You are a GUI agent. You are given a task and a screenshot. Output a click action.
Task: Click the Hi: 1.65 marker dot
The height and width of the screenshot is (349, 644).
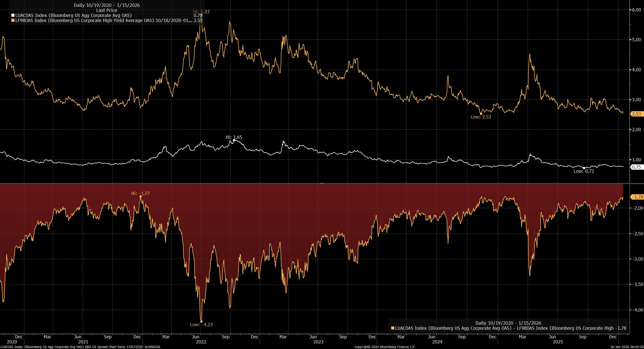click(x=234, y=140)
